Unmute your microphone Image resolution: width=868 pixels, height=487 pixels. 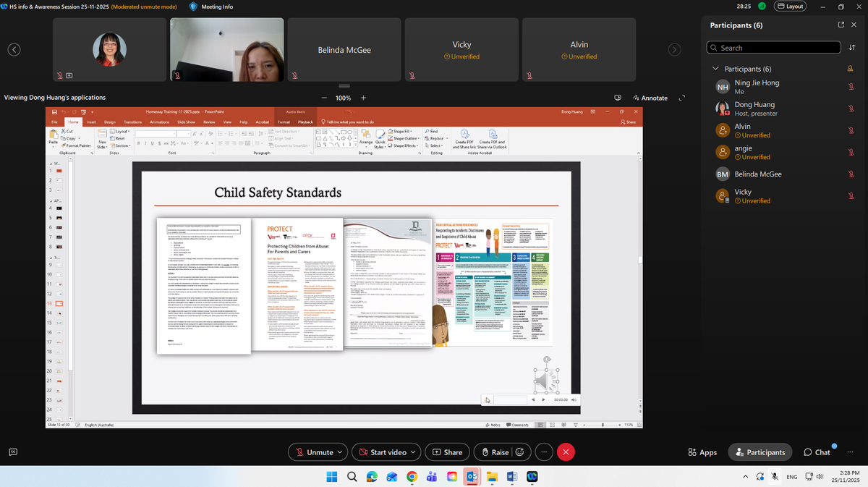pos(314,452)
